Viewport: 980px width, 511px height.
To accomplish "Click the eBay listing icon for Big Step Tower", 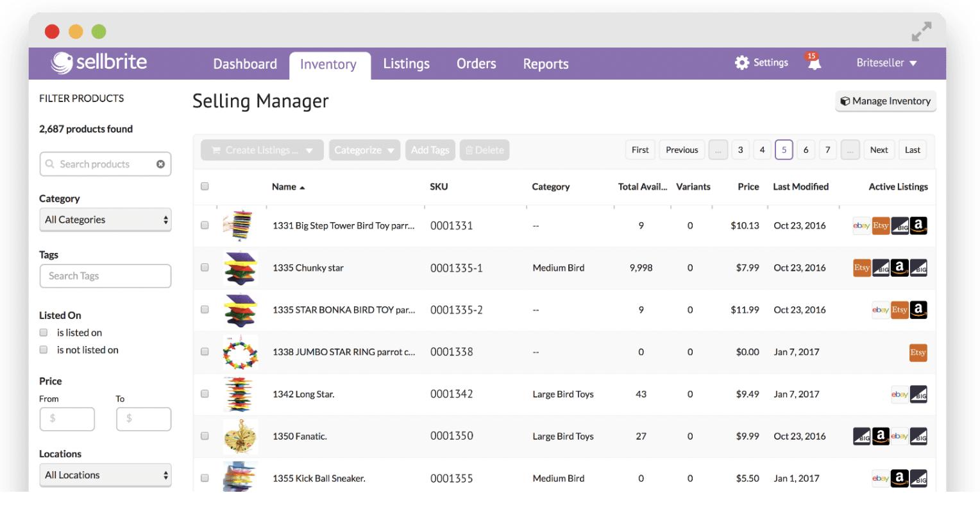I will point(861,225).
